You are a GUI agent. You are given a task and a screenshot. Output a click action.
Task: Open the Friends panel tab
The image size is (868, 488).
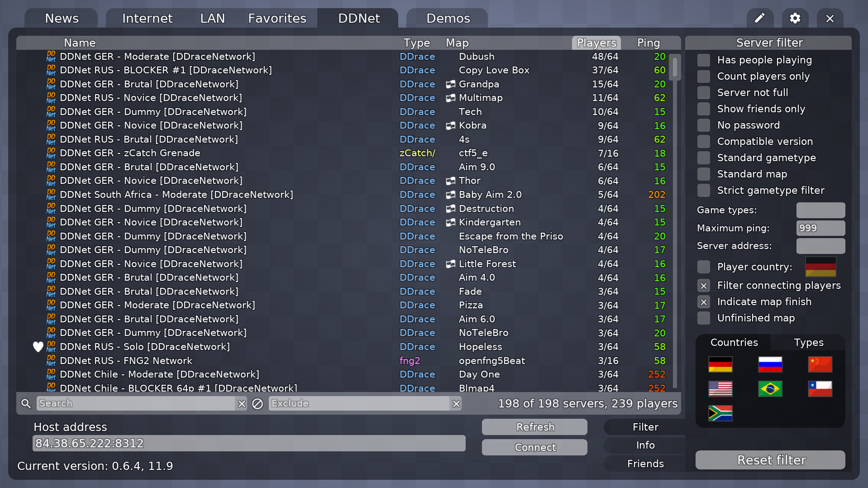click(x=645, y=464)
